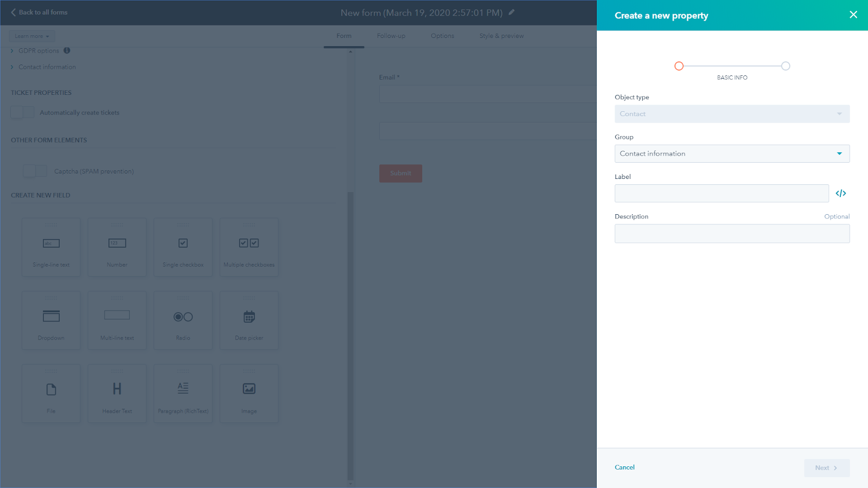
Task: Pick the Multi-line text field tile
Action: click(x=117, y=320)
